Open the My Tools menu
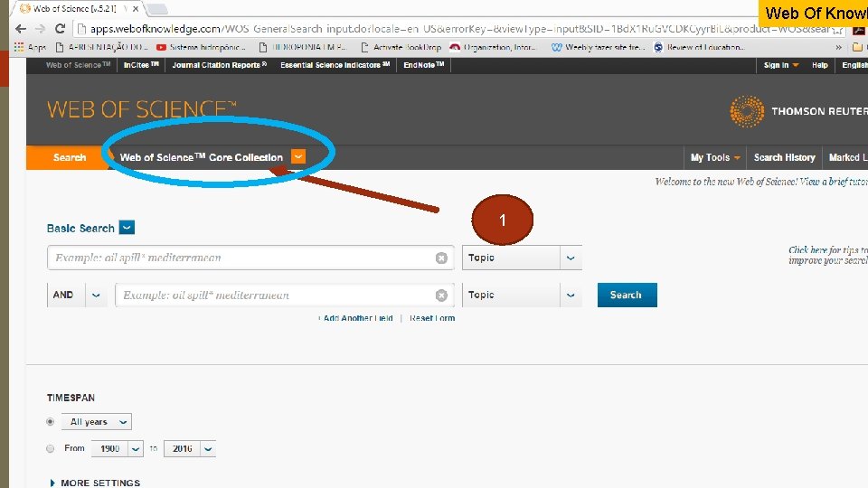This screenshot has width=868, height=488. point(714,157)
